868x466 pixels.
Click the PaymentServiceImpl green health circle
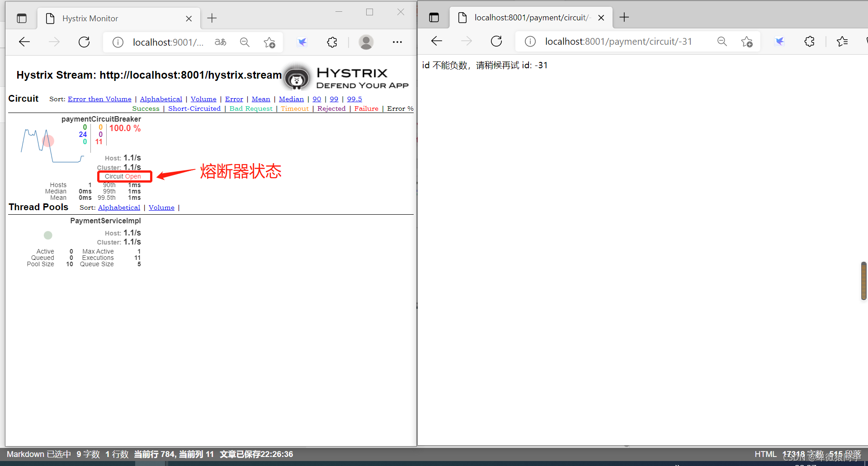click(x=48, y=235)
